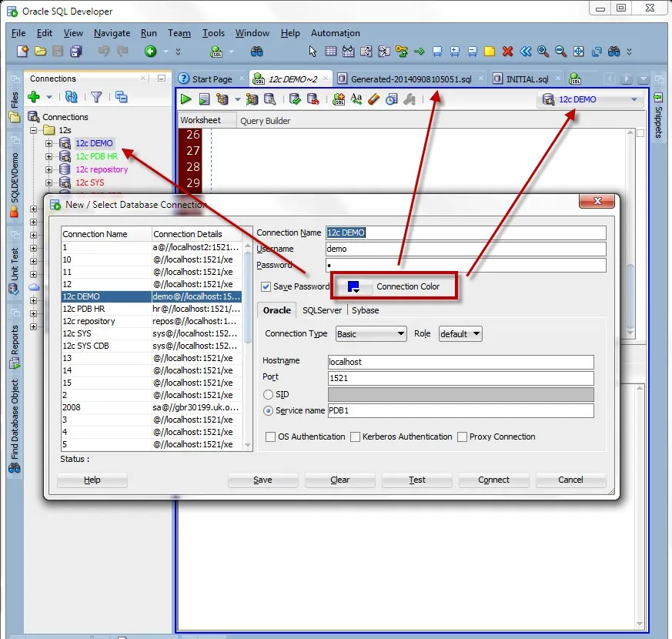Click the Filter funnel icon in Connections
This screenshot has height=639, width=672.
click(x=96, y=97)
